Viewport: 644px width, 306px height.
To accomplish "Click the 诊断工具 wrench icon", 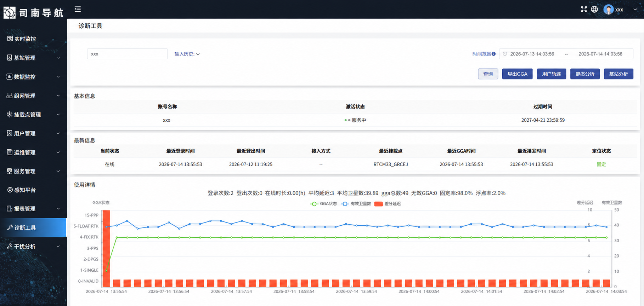I will click(10, 227).
